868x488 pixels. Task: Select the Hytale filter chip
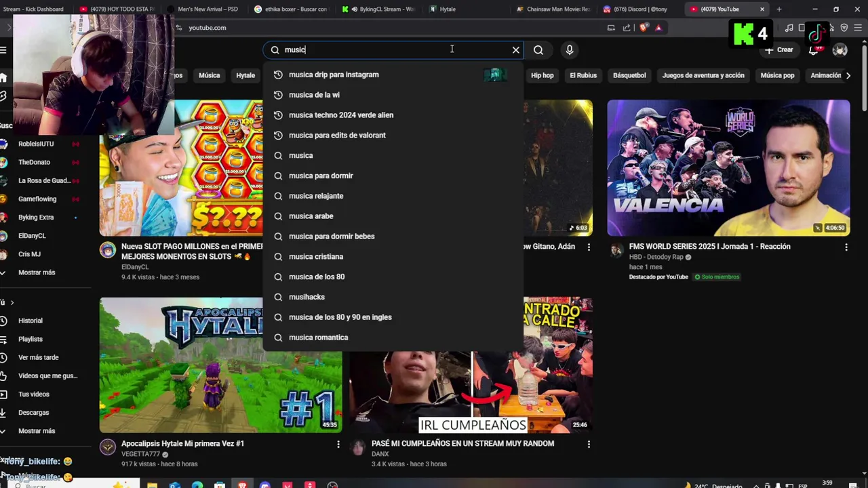(245, 75)
